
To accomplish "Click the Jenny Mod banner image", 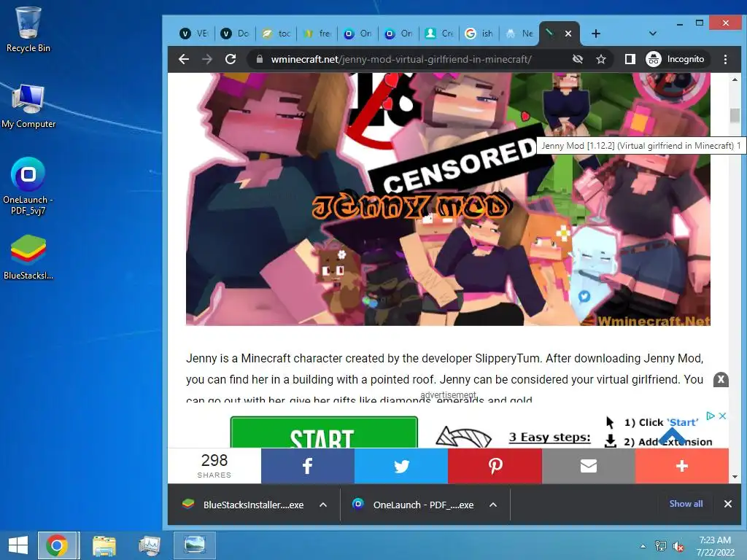I will pyautogui.click(x=448, y=199).
